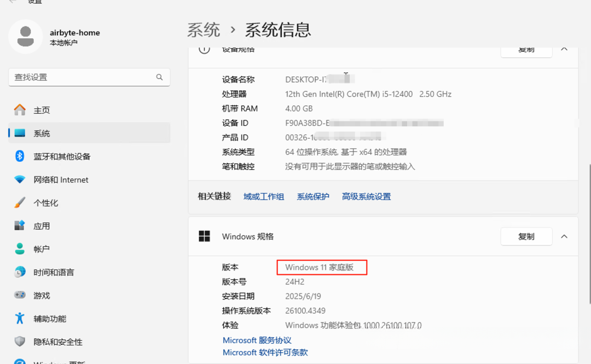Click the airbyte-home account name
This screenshot has width=591, height=364.
[74, 33]
